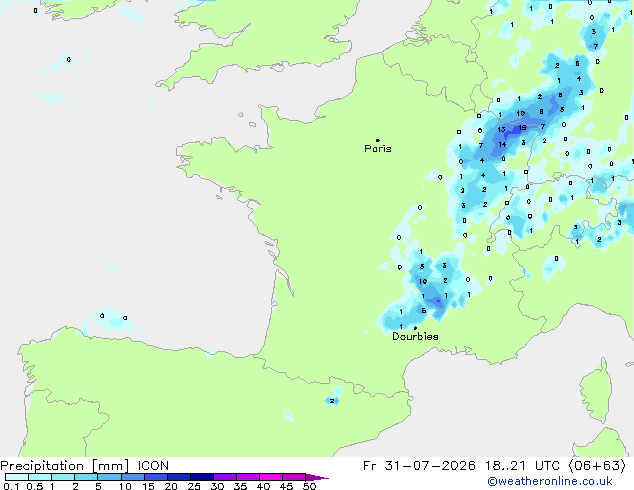Click the value 2 in Pyrenees rain cell
This screenshot has width=634, height=490.
point(332,401)
